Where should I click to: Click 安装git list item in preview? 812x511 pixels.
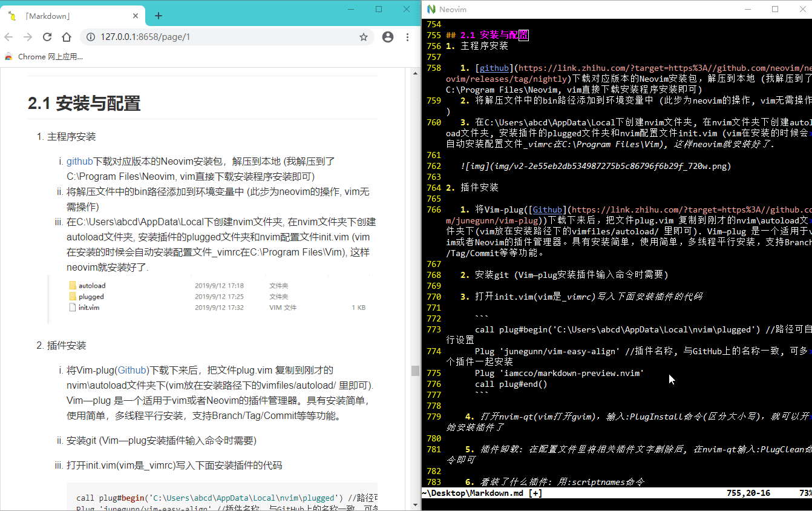[x=162, y=440]
